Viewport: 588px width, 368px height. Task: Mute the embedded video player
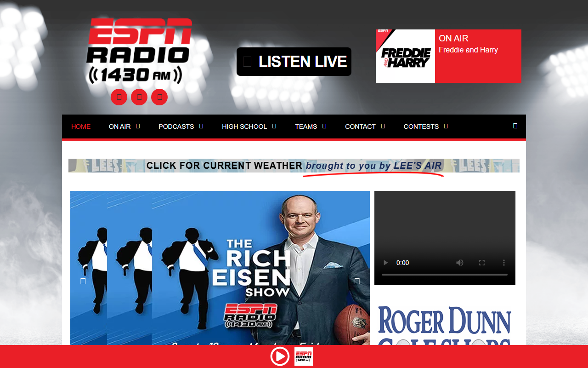point(460,263)
